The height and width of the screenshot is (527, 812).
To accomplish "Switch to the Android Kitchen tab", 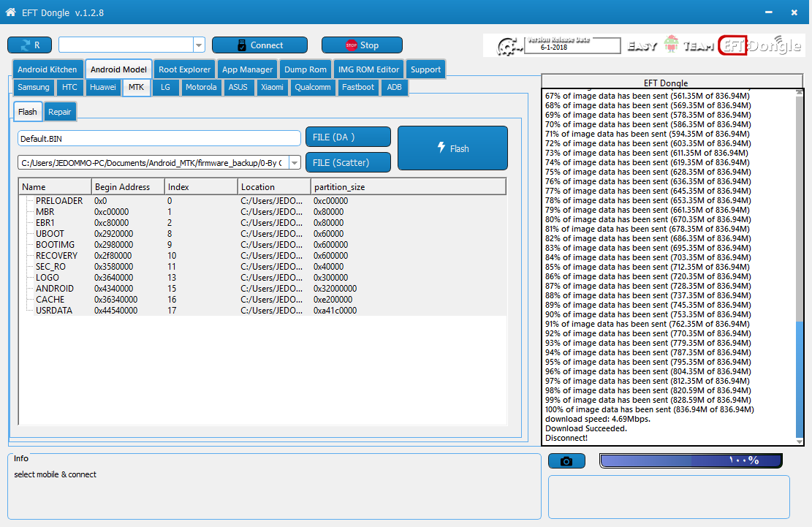I will coord(47,69).
